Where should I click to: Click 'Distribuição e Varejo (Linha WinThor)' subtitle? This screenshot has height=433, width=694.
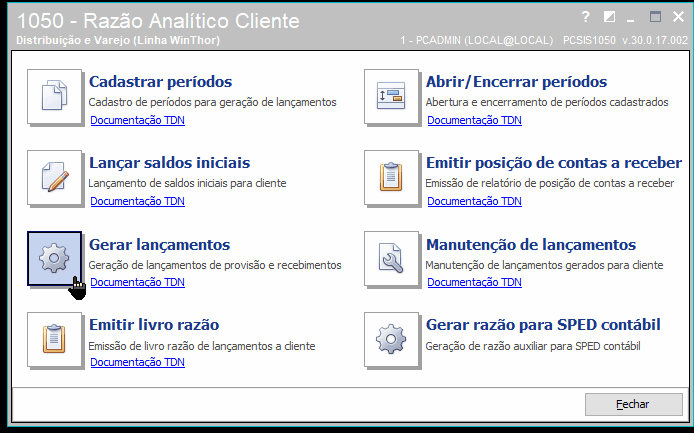(118, 40)
